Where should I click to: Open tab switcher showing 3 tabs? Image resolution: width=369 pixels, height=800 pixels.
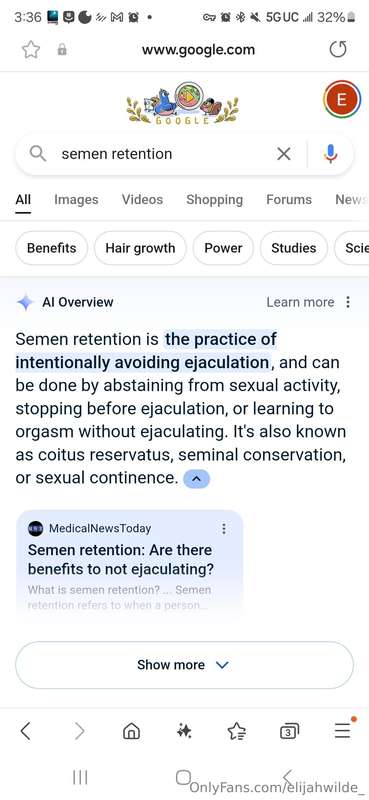pyautogui.click(x=289, y=732)
